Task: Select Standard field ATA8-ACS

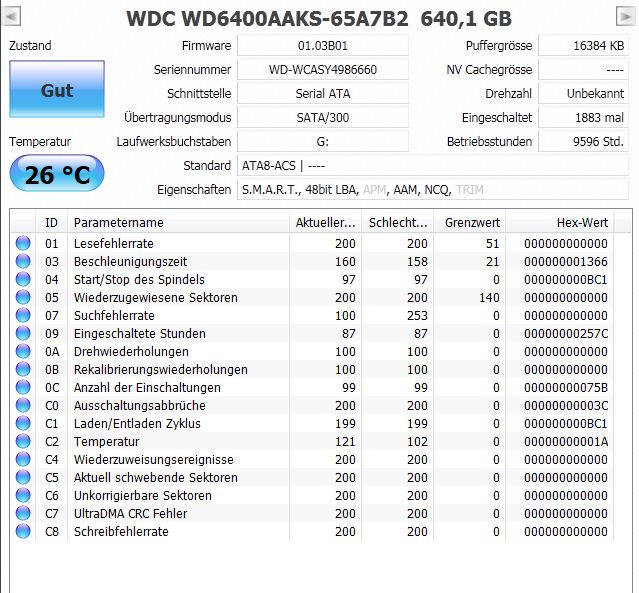Action: click(x=433, y=165)
